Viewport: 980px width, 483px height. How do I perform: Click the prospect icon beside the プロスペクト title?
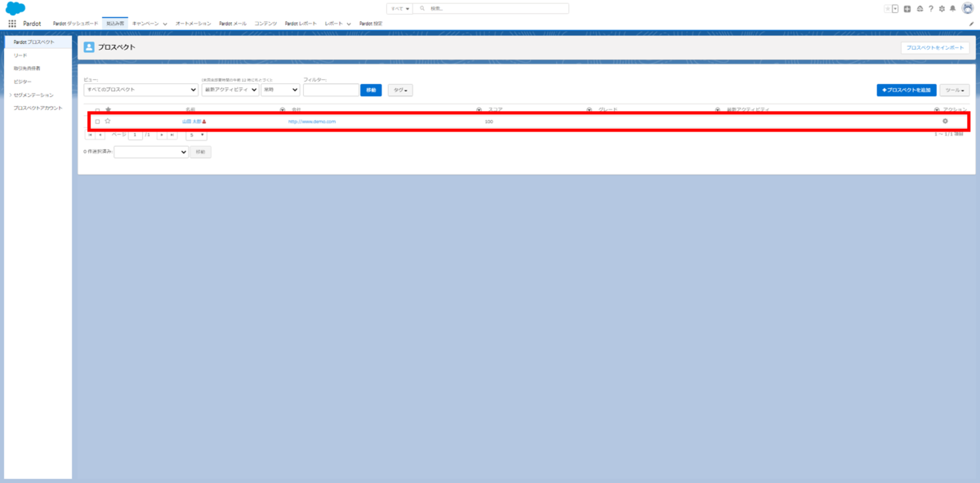pos(89,47)
